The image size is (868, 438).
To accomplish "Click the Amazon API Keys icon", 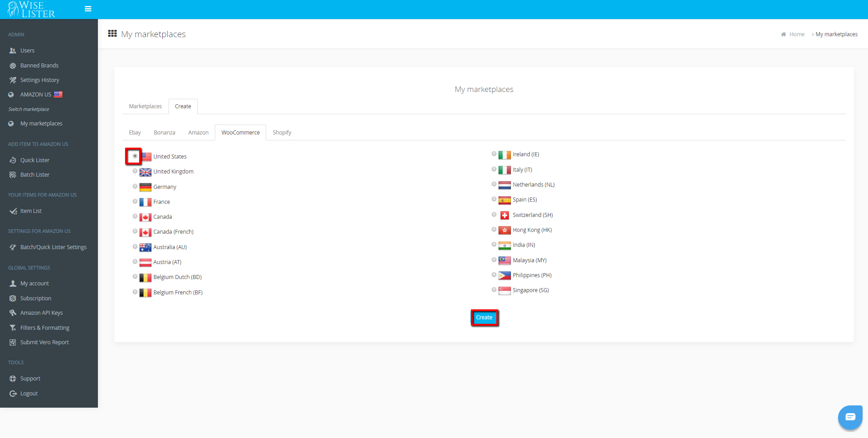I will pos(13,313).
